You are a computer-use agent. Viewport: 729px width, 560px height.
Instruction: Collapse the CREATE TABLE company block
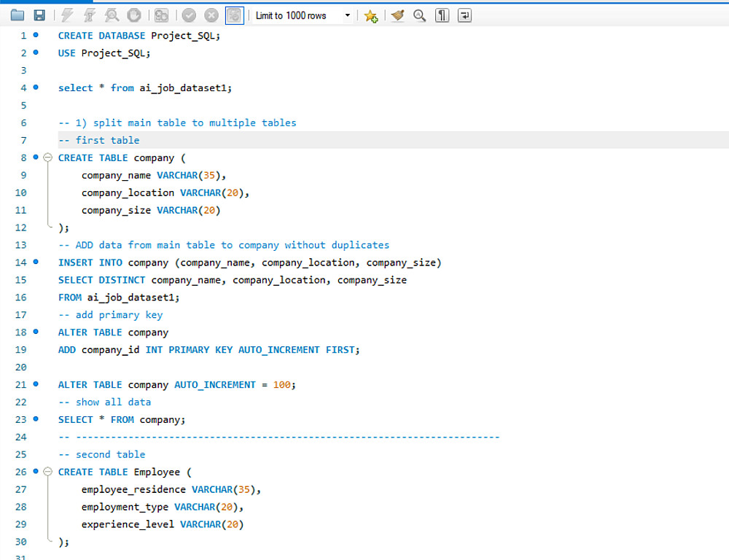click(x=48, y=157)
